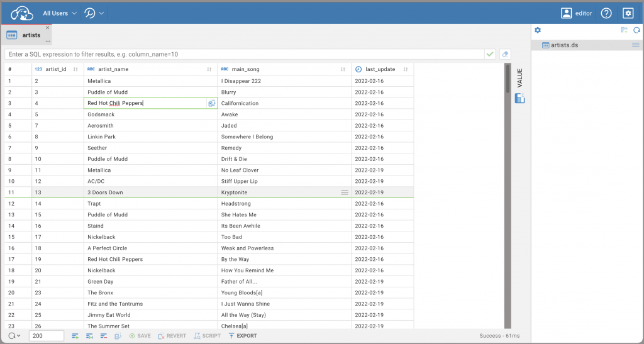Image resolution: width=644 pixels, height=344 pixels.
Task: Click the Somewhere I Belong cell
Action: click(x=284, y=136)
